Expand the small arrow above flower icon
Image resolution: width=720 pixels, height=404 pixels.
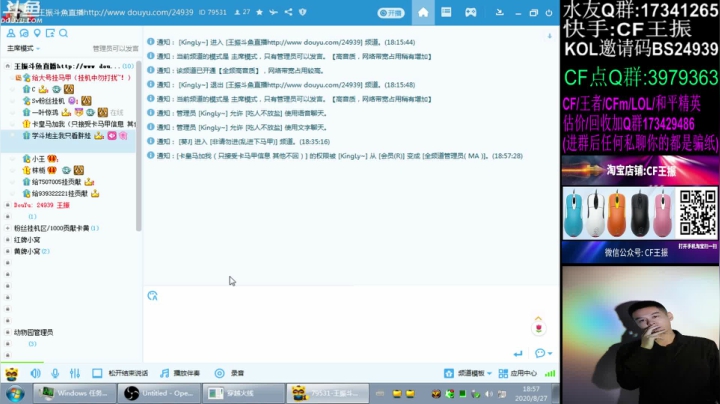539,318
